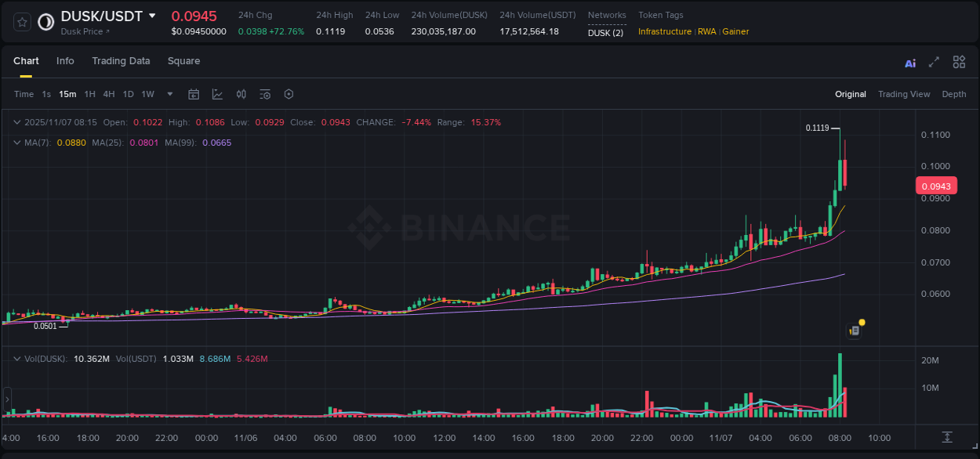
Task: Open the widgets grid icon
Action: tap(959, 62)
